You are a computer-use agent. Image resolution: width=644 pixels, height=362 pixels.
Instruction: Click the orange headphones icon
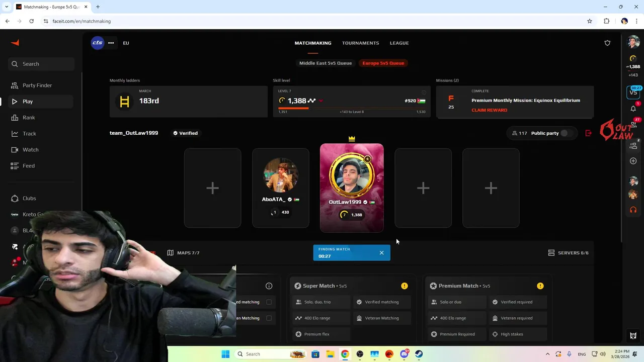pyautogui.click(x=633, y=210)
